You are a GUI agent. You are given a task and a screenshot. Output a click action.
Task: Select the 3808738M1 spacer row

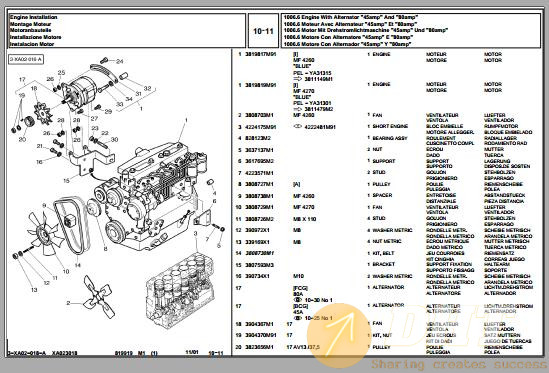pyautogui.click(x=385, y=198)
